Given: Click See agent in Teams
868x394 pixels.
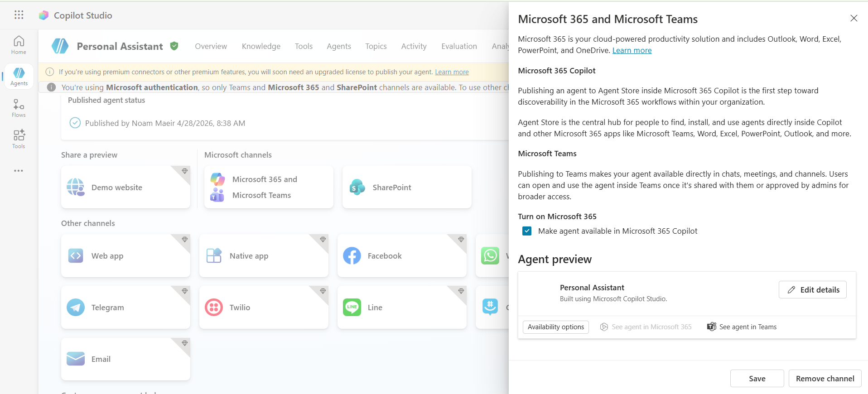Looking at the screenshot, I should pos(742,327).
